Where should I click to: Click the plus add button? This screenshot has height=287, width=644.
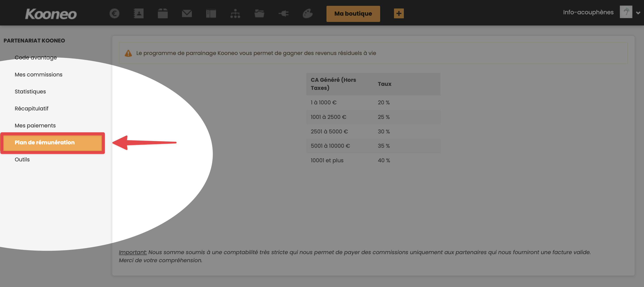click(399, 13)
